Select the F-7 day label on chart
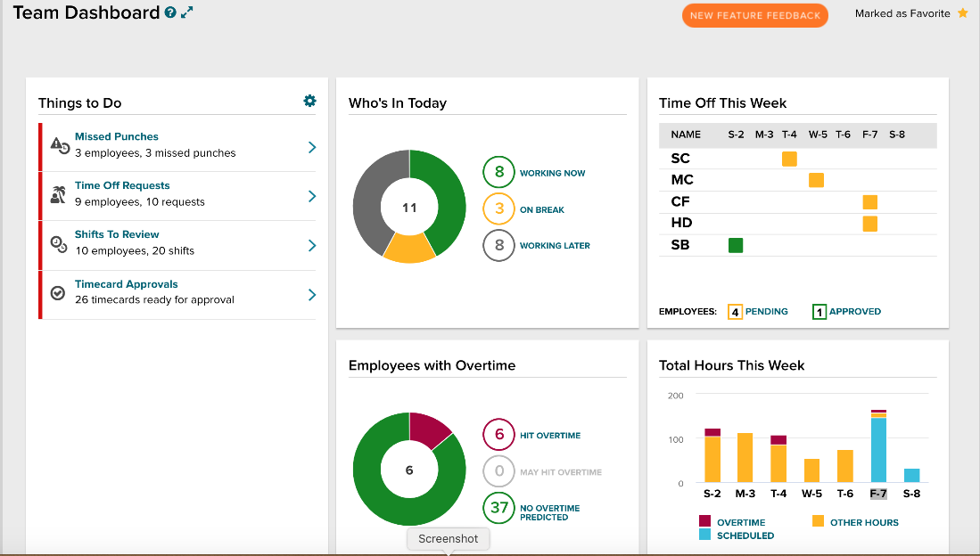This screenshot has height=556, width=980. [878, 494]
